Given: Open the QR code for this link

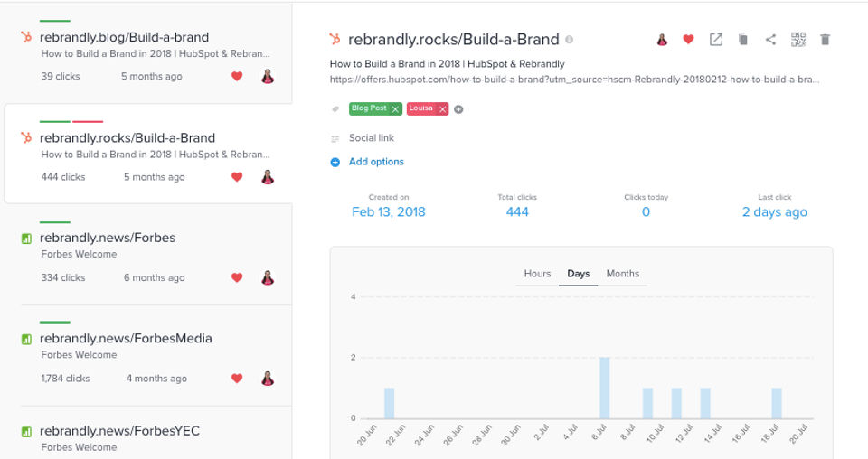Looking at the screenshot, I should pos(797,40).
